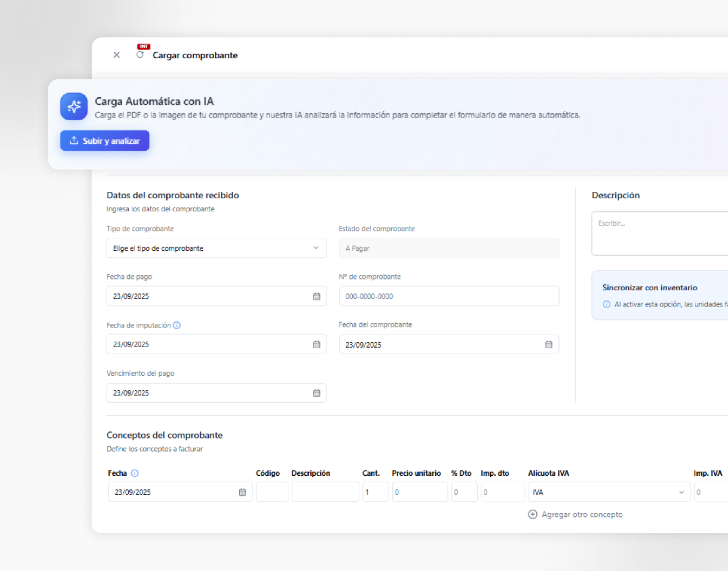Open calendar for Fecha de imputación
728x571 pixels.
316,344
